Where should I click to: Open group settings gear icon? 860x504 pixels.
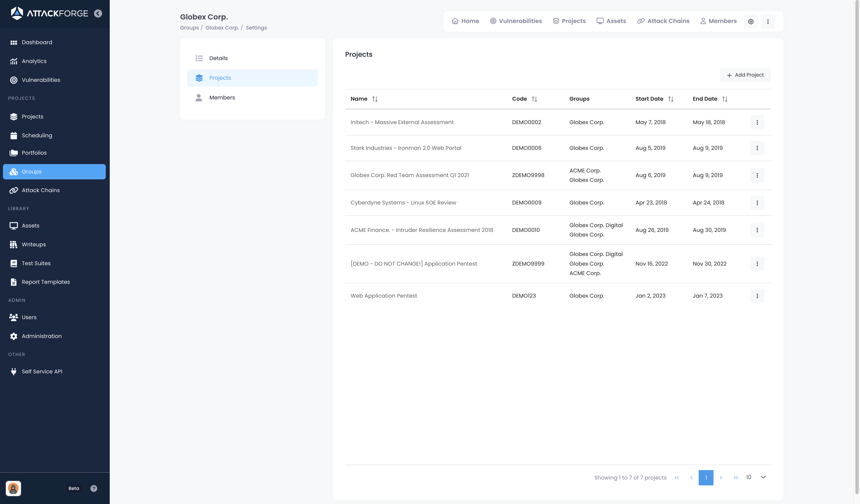tap(751, 22)
